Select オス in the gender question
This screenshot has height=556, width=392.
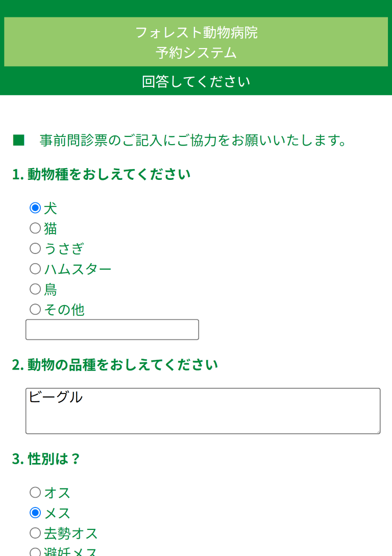click(x=34, y=493)
